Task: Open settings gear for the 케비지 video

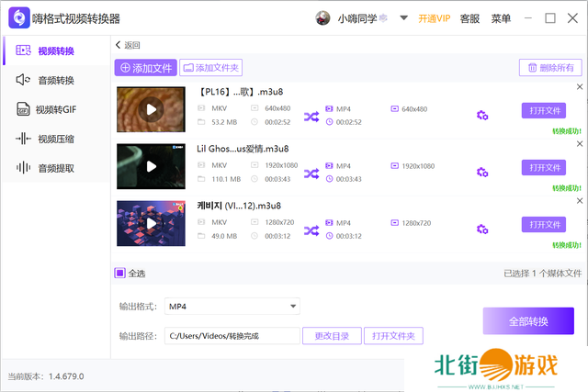Action: click(x=482, y=230)
